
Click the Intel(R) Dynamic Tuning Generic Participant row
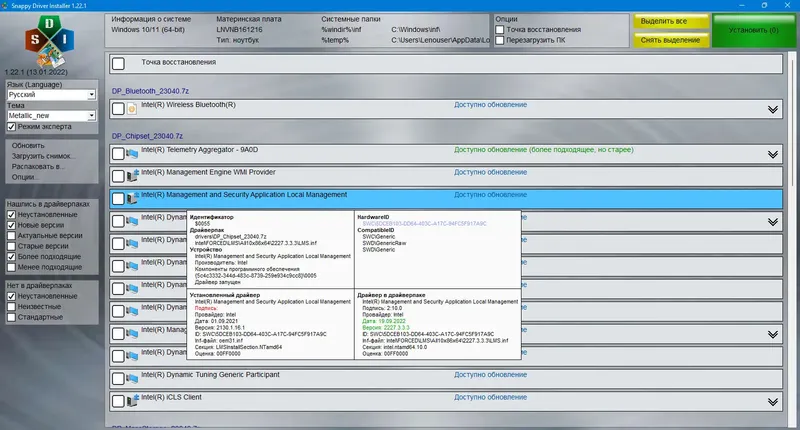(x=445, y=378)
